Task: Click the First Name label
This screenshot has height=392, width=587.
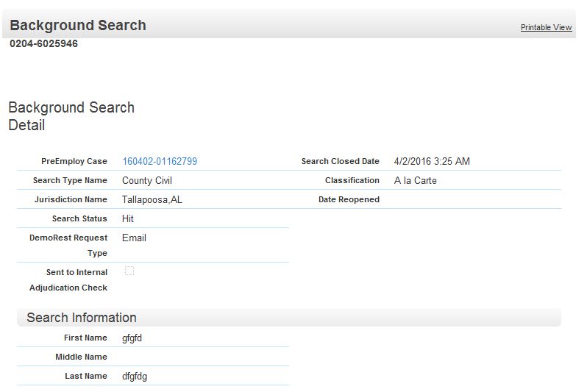Action: click(85, 338)
